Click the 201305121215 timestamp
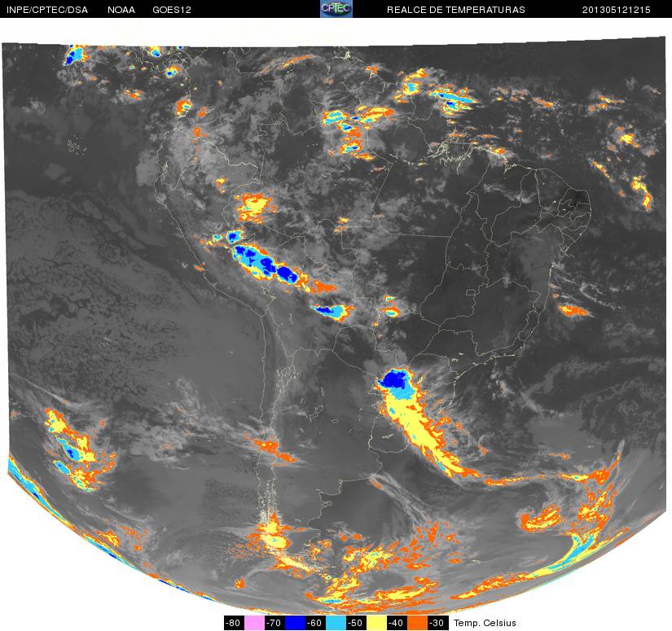Viewport: 672px width, 631px height. coord(617,10)
